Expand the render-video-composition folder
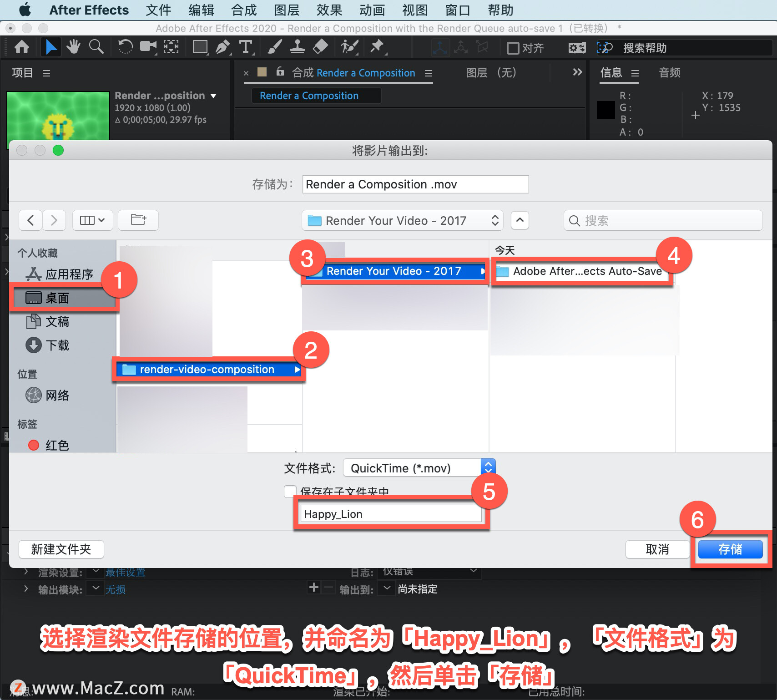The width and height of the screenshot is (777, 700). 297,370
